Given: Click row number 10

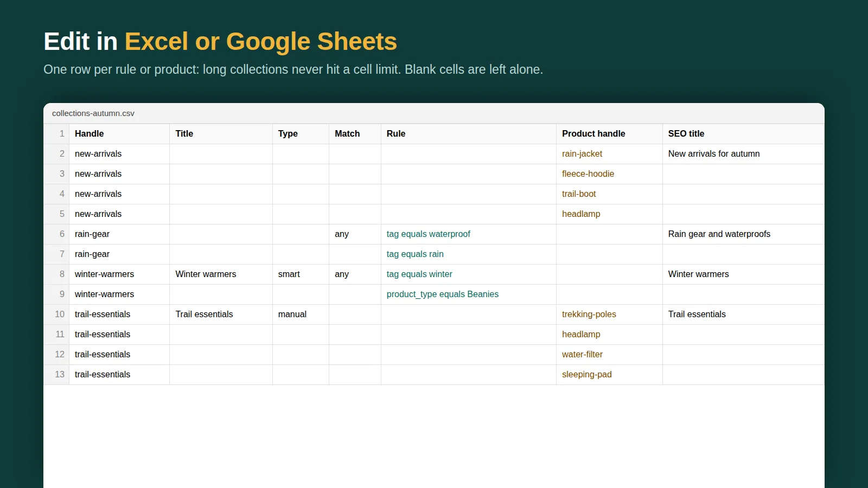Looking at the screenshot, I should tap(56, 314).
